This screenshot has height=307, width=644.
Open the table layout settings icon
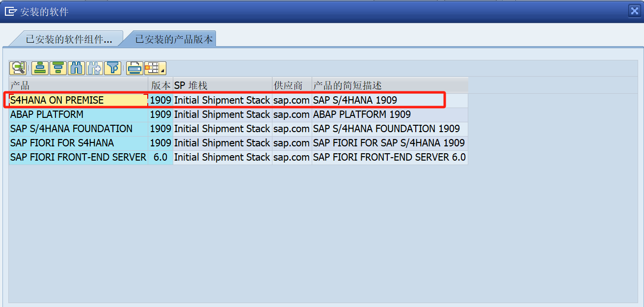point(151,68)
